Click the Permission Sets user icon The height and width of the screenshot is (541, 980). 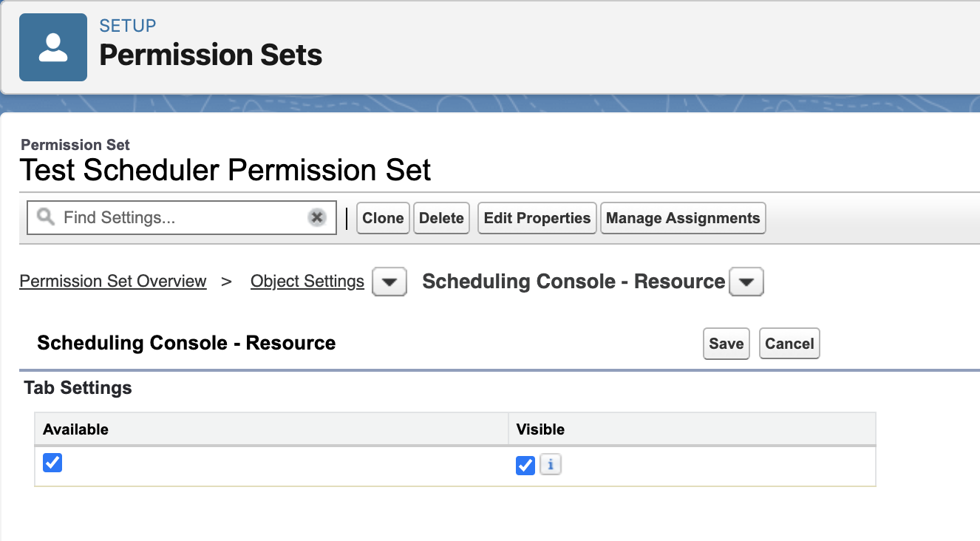click(53, 47)
